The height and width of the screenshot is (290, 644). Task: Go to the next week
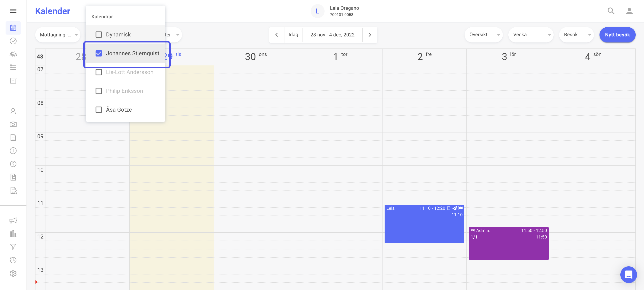pos(370,35)
